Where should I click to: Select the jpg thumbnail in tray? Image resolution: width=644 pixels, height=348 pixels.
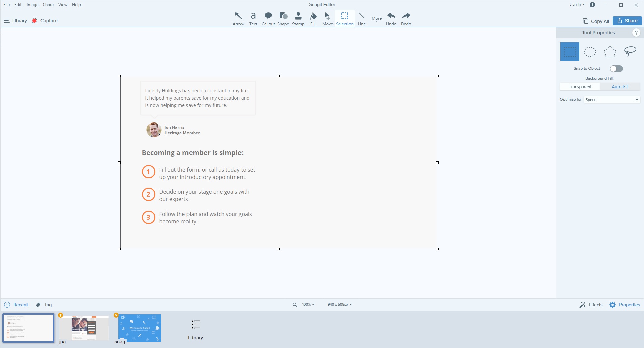tap(84, 328)
